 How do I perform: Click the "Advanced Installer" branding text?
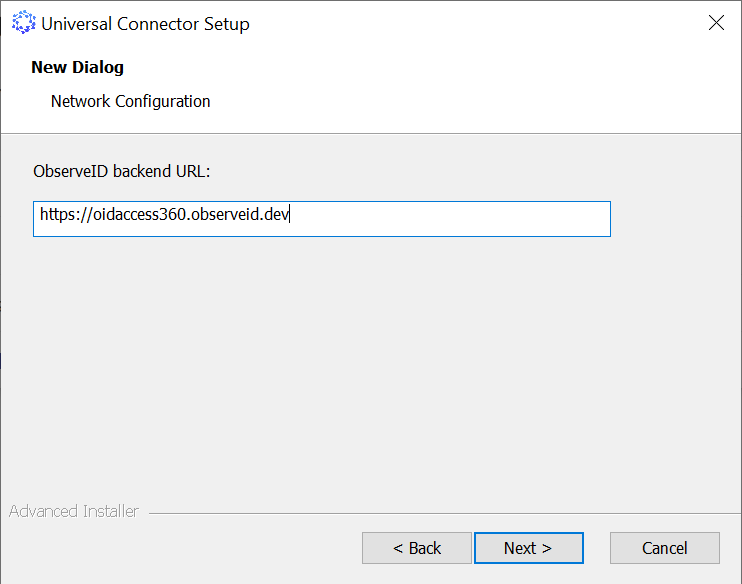[73, 512]
